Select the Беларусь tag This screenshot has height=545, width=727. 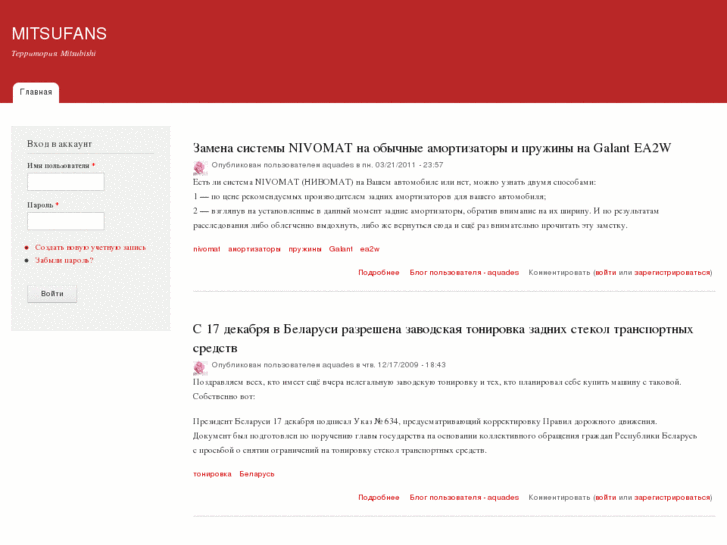coord(257,474)
